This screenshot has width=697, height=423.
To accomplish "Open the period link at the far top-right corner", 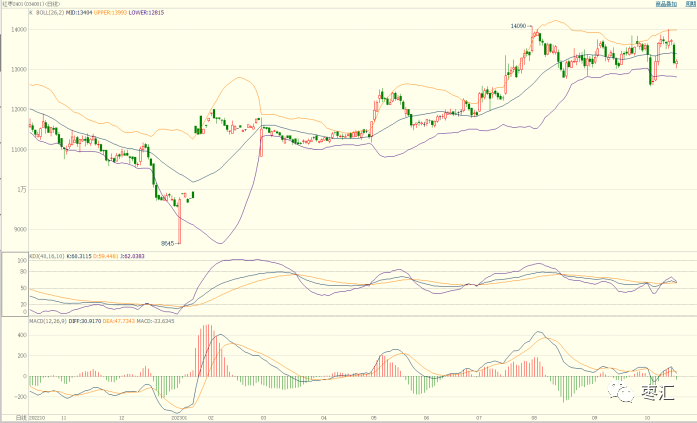I will (690, 4).
